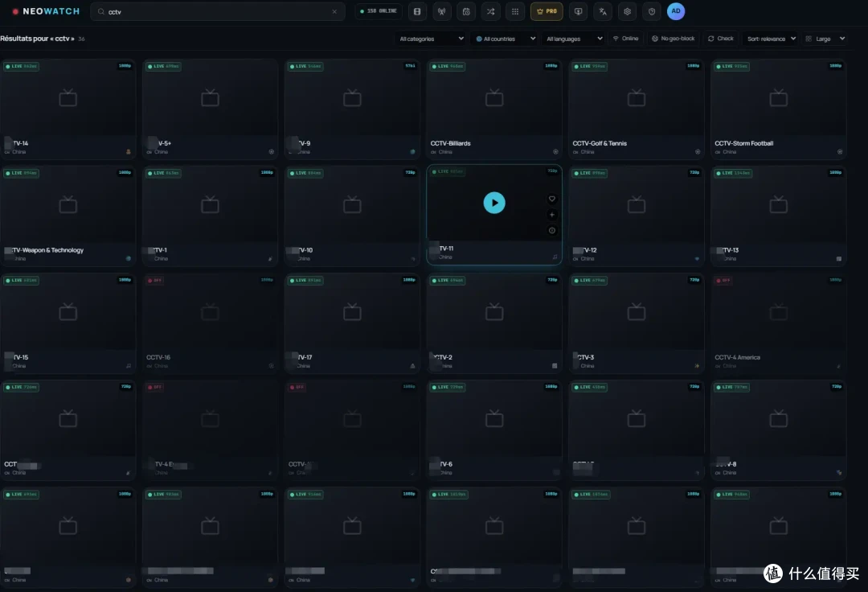Open the TV-10 channel thumbnail
Image resolution: width=868 pixels, height=592 pixels.
pos(352,204)
